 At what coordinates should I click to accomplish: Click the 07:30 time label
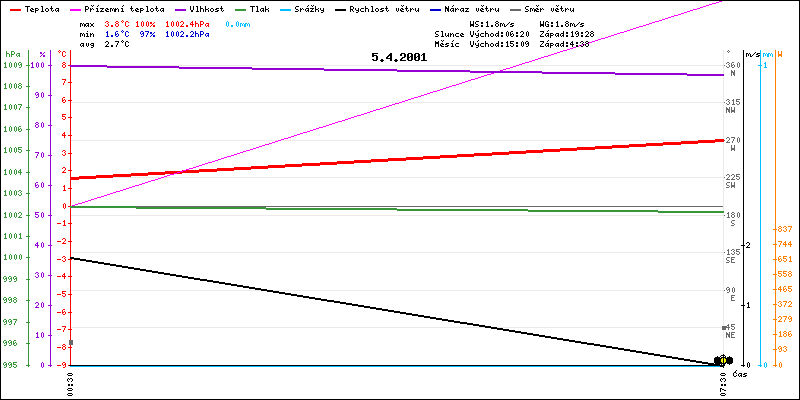click(x=723, y=384)
